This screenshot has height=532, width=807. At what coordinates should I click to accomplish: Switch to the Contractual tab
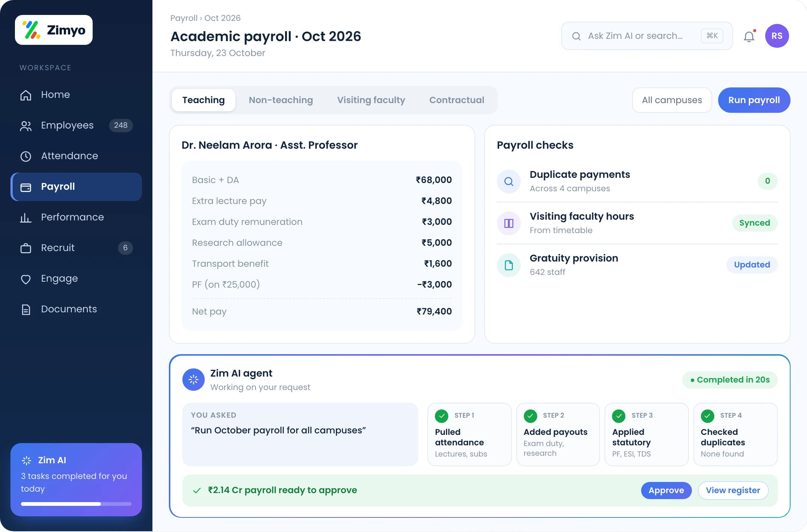click(x=457, y=100)
